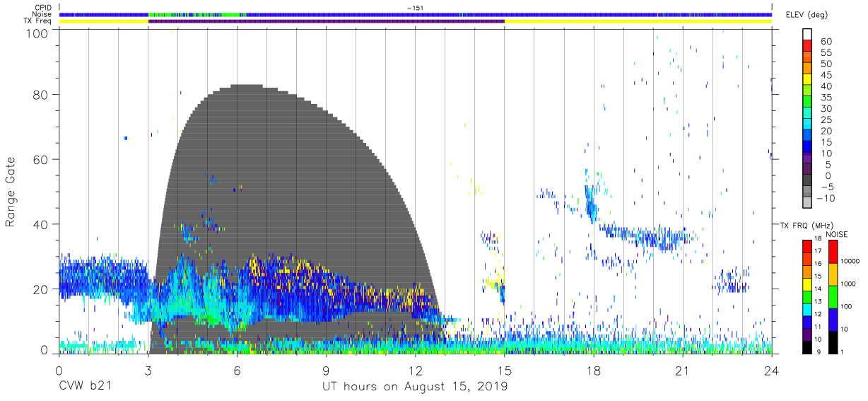
Task: Pick the yellow ELEV swatch between 40 and 45
Action: pyautogui.click(x=807, y=80)
